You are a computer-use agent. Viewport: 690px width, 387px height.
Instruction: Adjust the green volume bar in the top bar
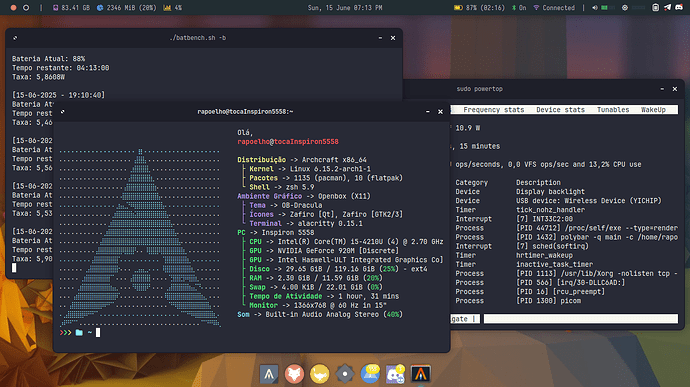pos(608,7)
